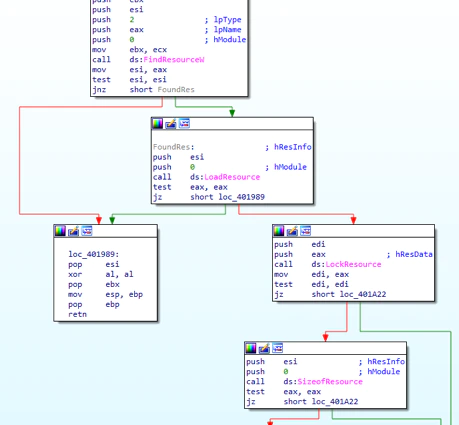Click the 'test esi, esi' instruction
Viewport: 459px width, 425px height.
pos(129,80)
